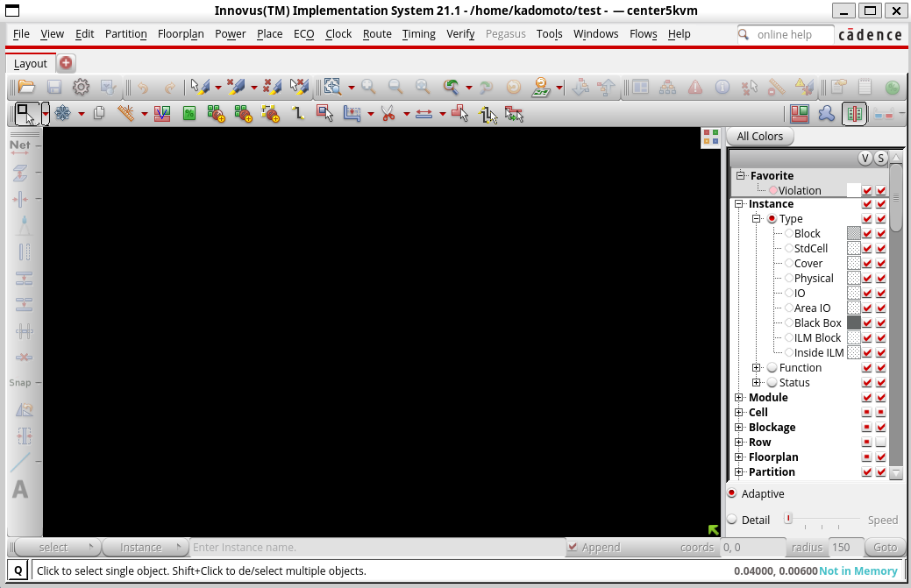Open design via folder icon

[26, 87]
